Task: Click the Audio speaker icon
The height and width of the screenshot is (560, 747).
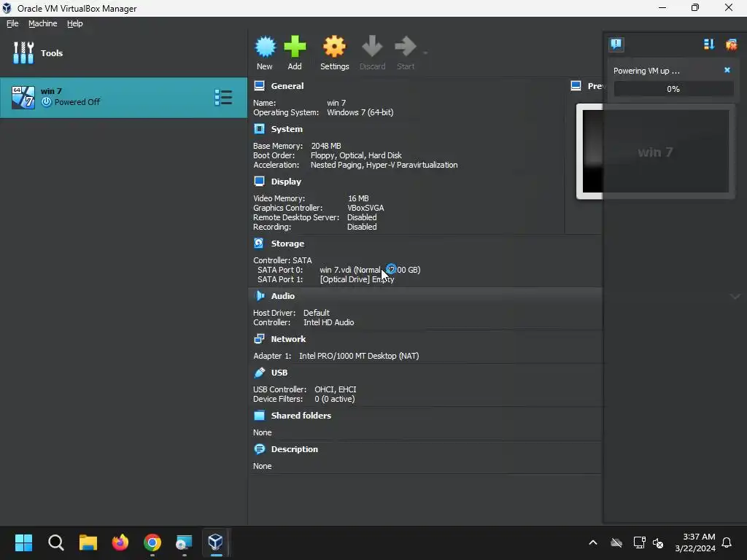Action: 260,296
